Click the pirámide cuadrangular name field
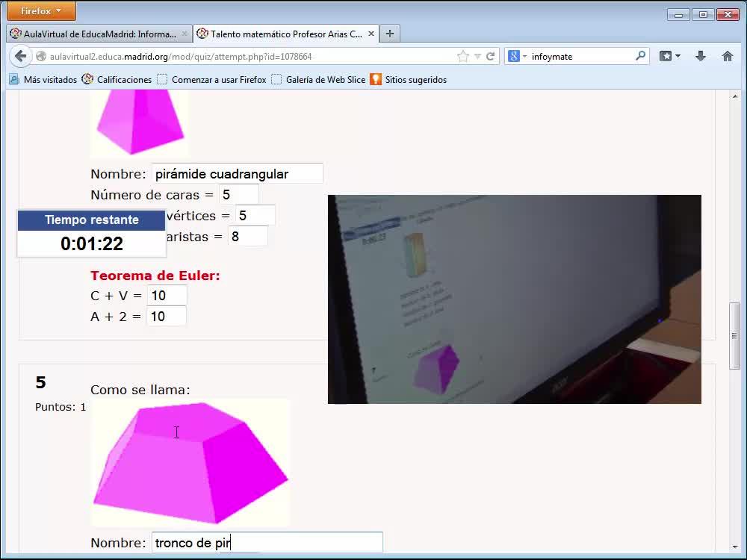The height and width of the screenshot is (560, 747). click(x=238, y=173)
